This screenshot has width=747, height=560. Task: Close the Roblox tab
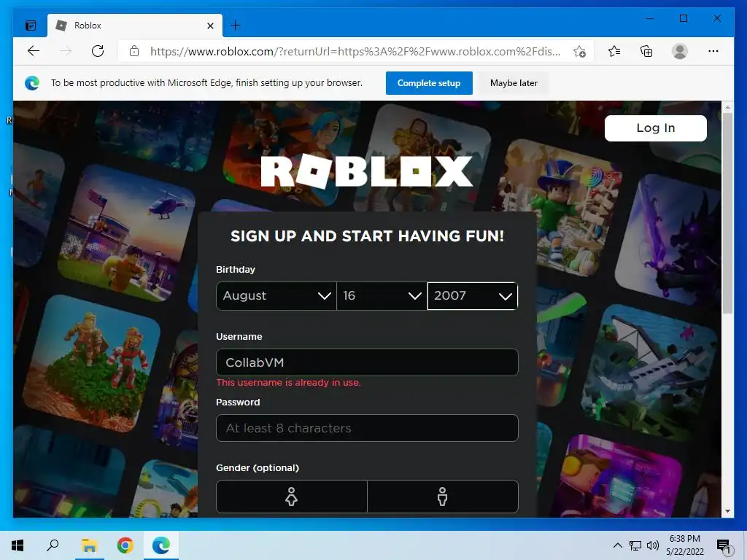pos(211,26)
